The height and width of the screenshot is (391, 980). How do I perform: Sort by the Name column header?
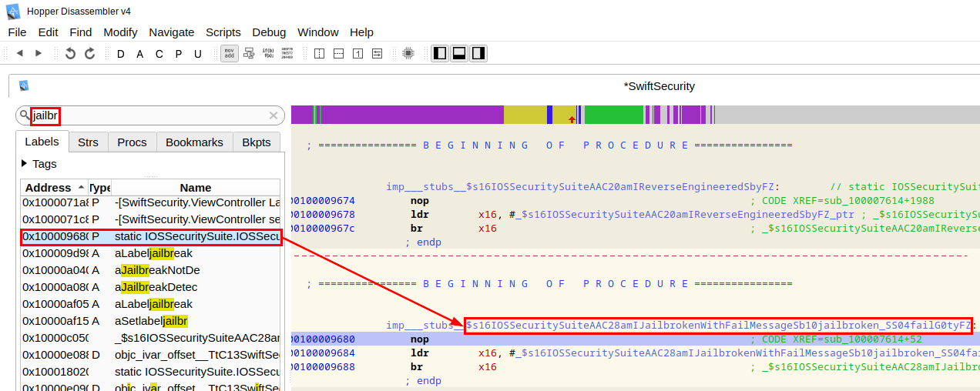[x=196, y=187]
